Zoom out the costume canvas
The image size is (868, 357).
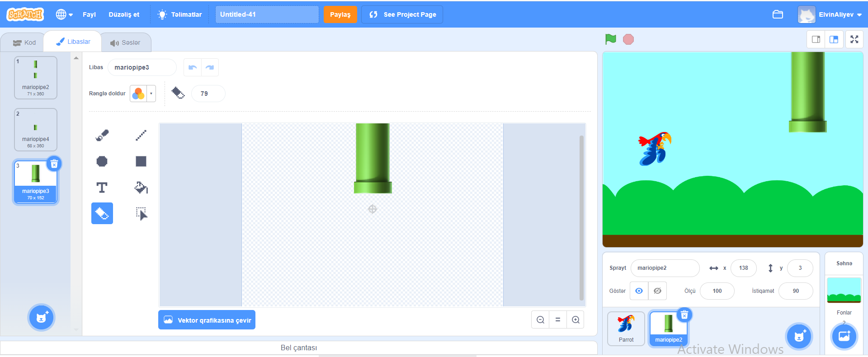coord(540,320)
